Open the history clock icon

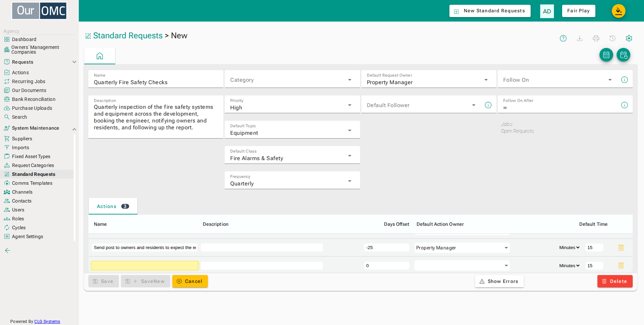coord(612,38)
